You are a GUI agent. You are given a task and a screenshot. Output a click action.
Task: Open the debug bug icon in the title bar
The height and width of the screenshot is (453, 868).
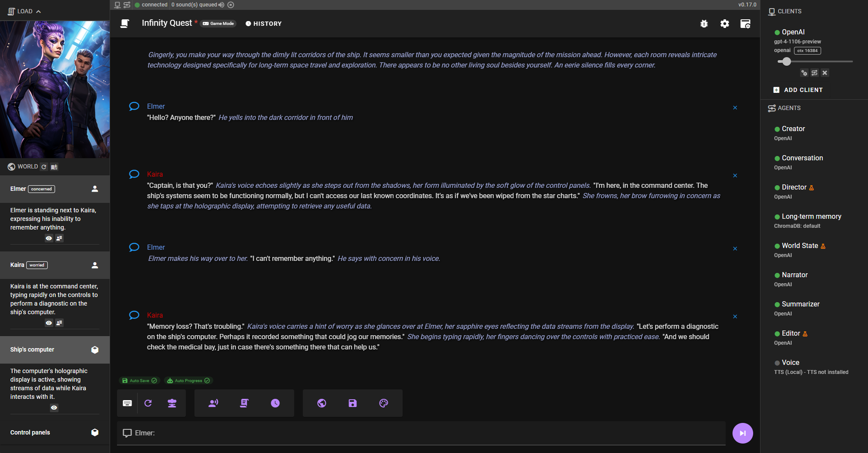click(704, 24)
